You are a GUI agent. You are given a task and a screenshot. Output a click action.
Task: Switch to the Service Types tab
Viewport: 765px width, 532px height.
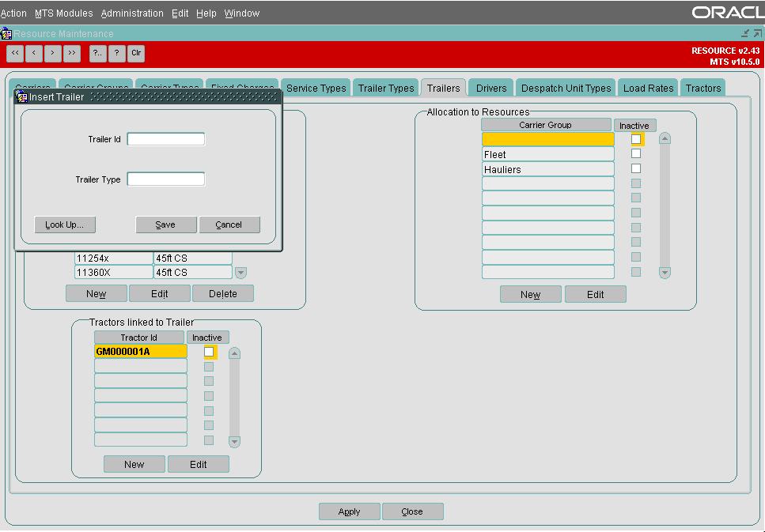[316, 88]
